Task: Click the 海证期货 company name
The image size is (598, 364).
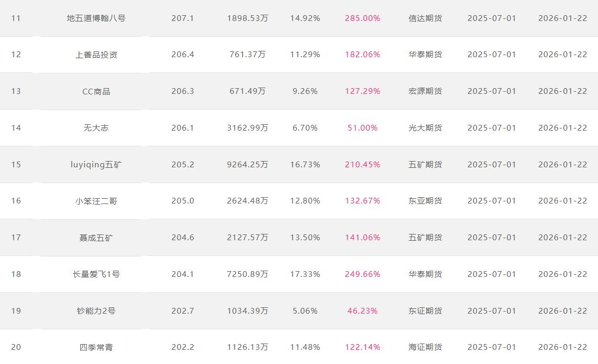Action: (425, 347)
